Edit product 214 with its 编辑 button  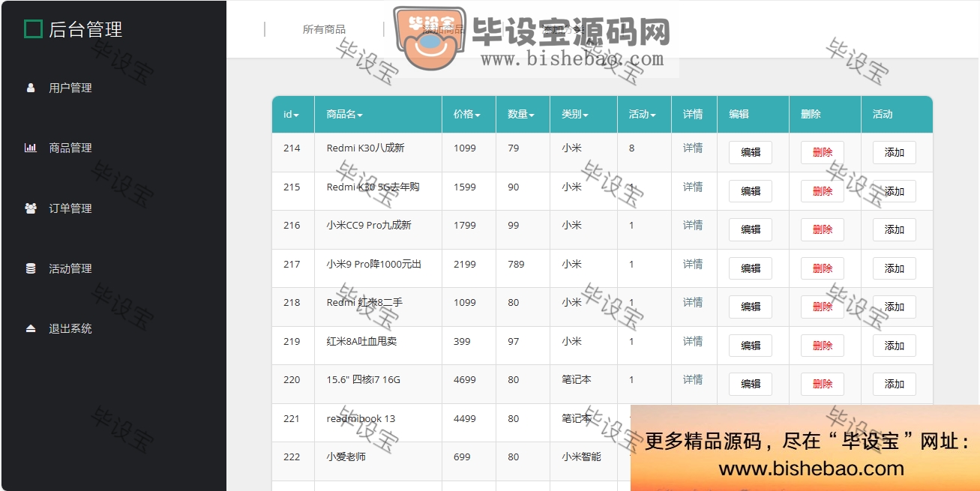click(751, 152)
